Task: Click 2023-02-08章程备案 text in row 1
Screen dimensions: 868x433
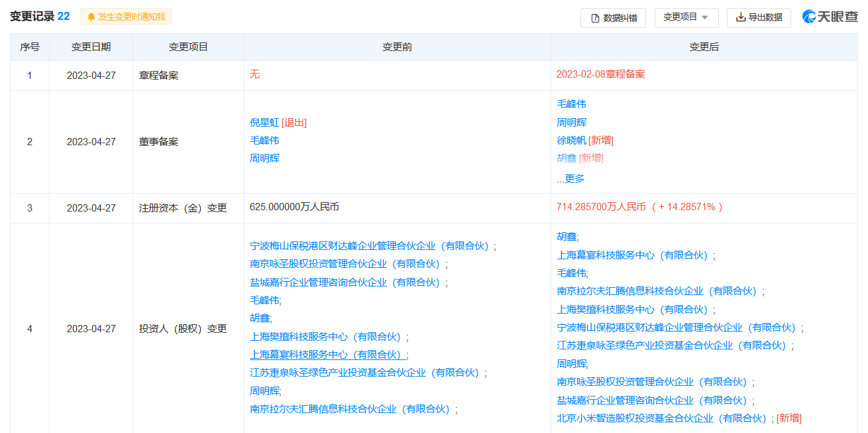Action: pyautogui.click(x=600, y=74)
